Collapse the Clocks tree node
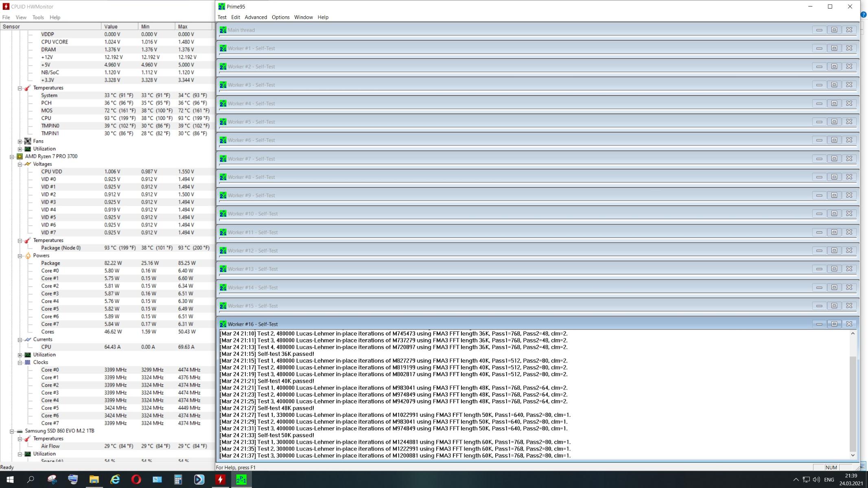This screenshot has width=868, height=488. point(20,362)
